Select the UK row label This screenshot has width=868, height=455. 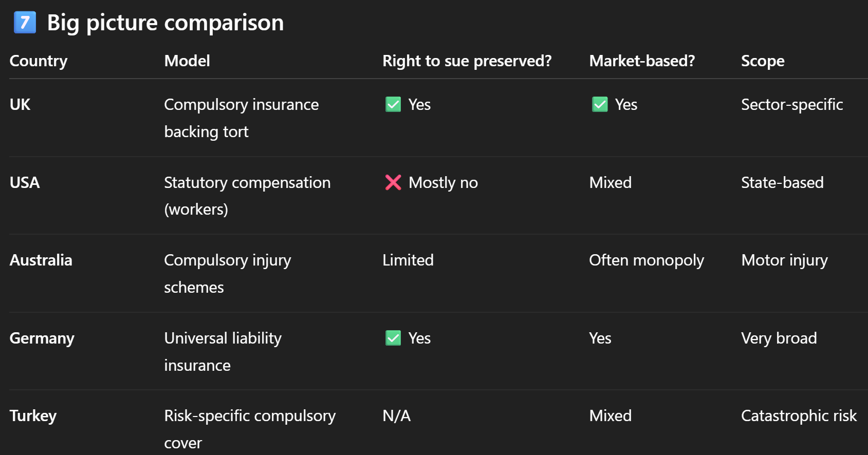[20, 105]
